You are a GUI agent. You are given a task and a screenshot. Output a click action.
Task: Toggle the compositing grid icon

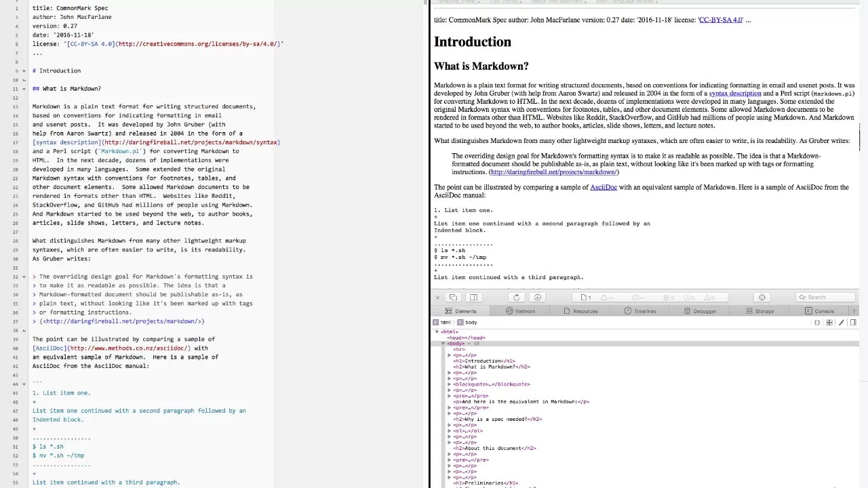point(829,323)
